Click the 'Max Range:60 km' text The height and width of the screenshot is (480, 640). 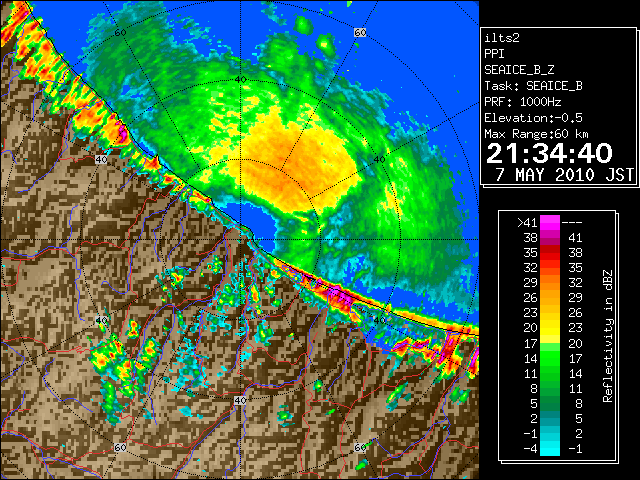536,134
